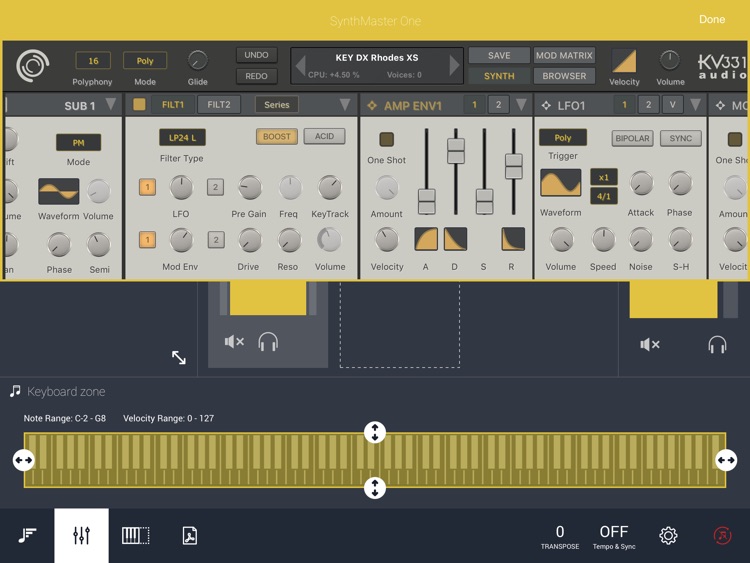Open the MOD MATRIX
Image resolution: width=750 pixels, height=563 pixels.
(564, 55)
